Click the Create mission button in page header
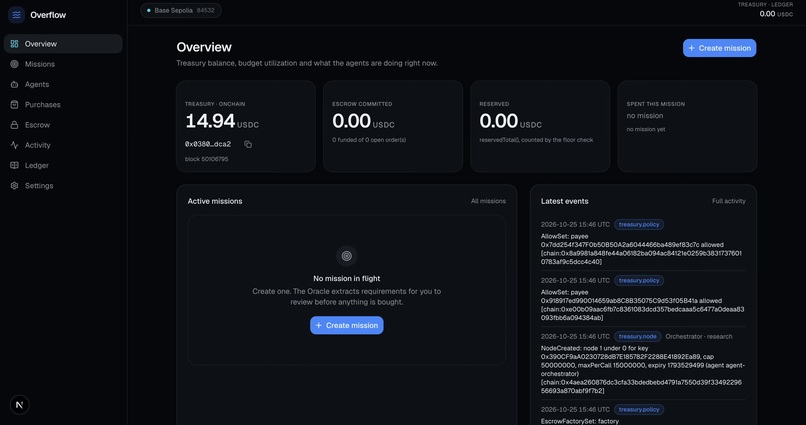 coord(719,48)
